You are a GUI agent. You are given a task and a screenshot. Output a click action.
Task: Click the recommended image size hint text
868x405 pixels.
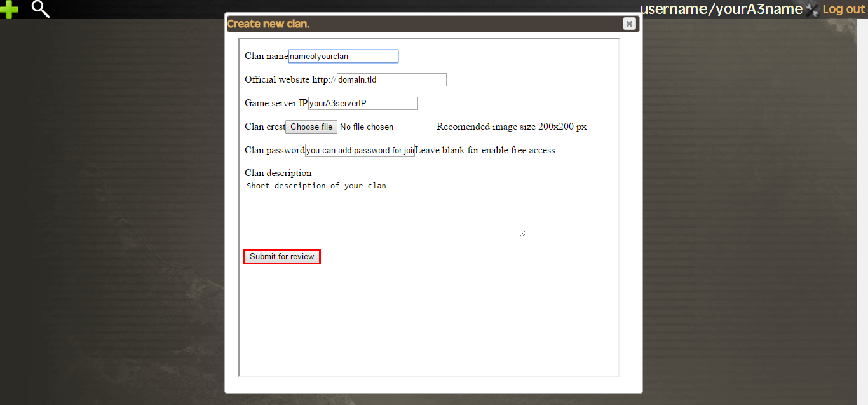tap(512, 127)
